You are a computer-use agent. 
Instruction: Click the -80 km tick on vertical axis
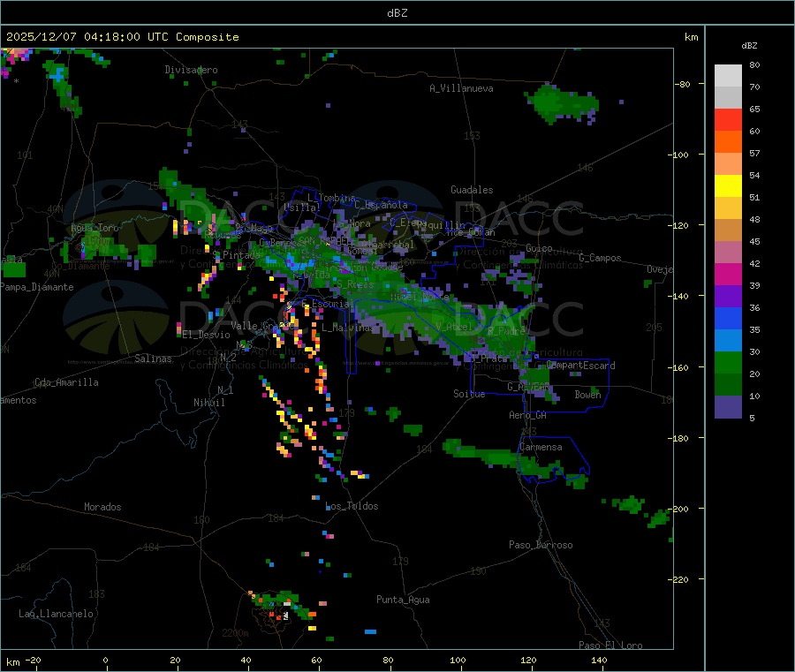(683, 84)
